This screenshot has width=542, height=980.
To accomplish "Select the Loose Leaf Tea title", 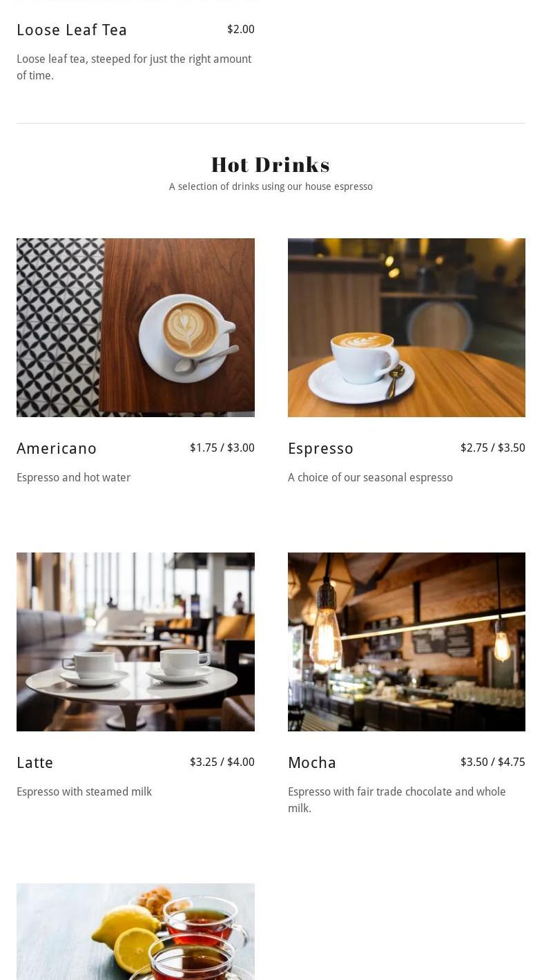I will click(72, 30).
